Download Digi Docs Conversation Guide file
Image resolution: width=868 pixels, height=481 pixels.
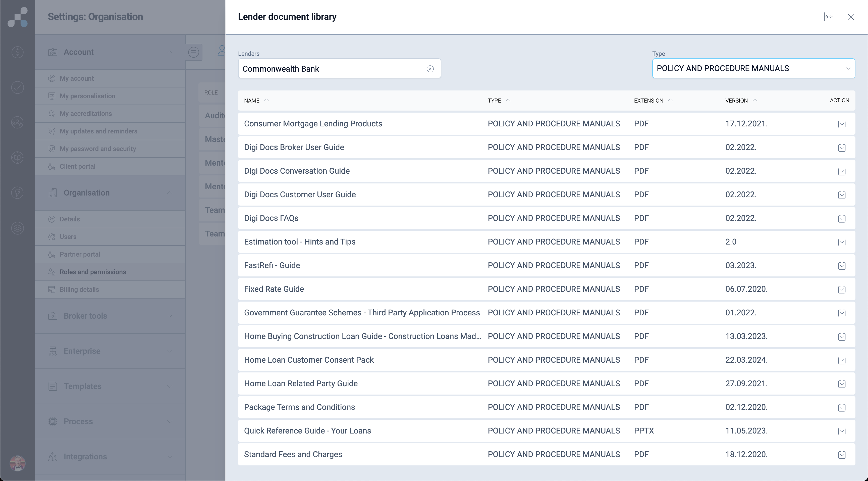841,171
